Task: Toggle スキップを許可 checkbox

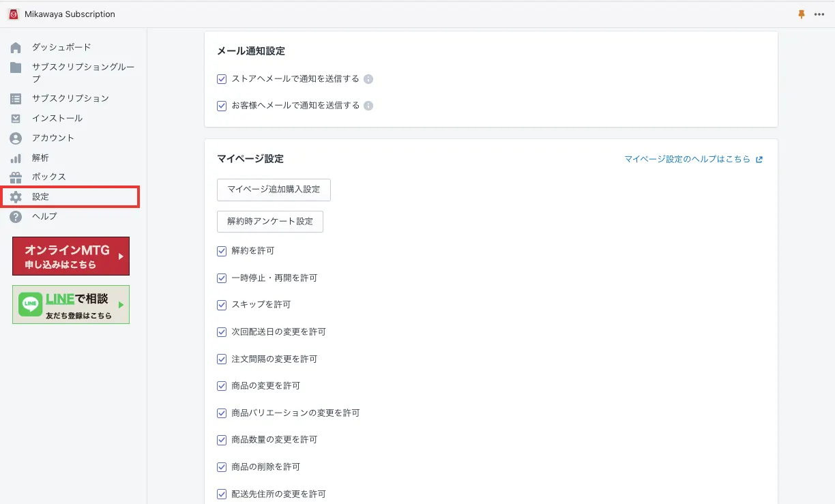Action: tap(222, 305)
